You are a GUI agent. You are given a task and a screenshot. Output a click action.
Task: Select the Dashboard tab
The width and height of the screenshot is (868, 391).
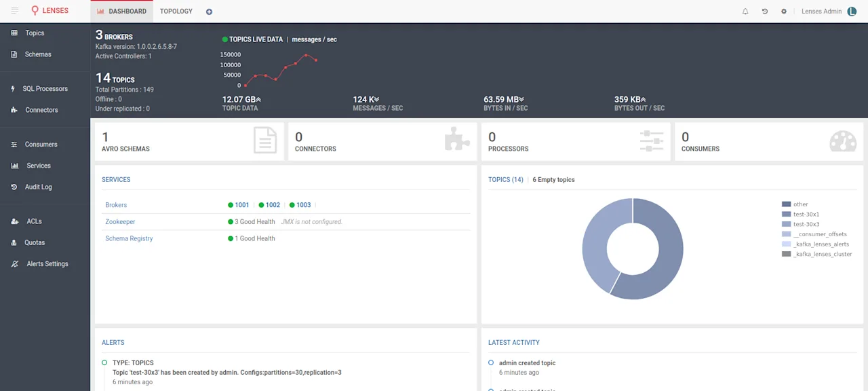[122, 12]
